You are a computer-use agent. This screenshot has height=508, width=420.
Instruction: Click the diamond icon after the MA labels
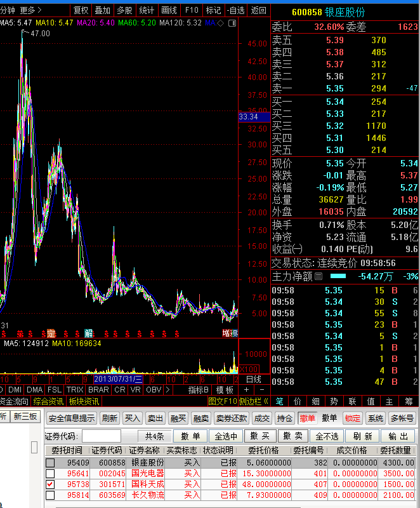[x=220, y=23]
